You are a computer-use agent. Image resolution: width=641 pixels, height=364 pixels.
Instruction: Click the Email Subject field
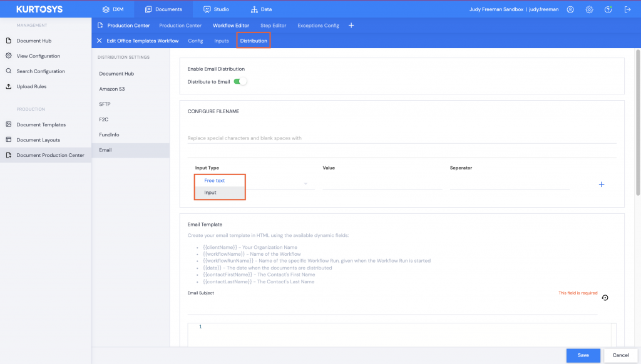[x=392, y=306]
